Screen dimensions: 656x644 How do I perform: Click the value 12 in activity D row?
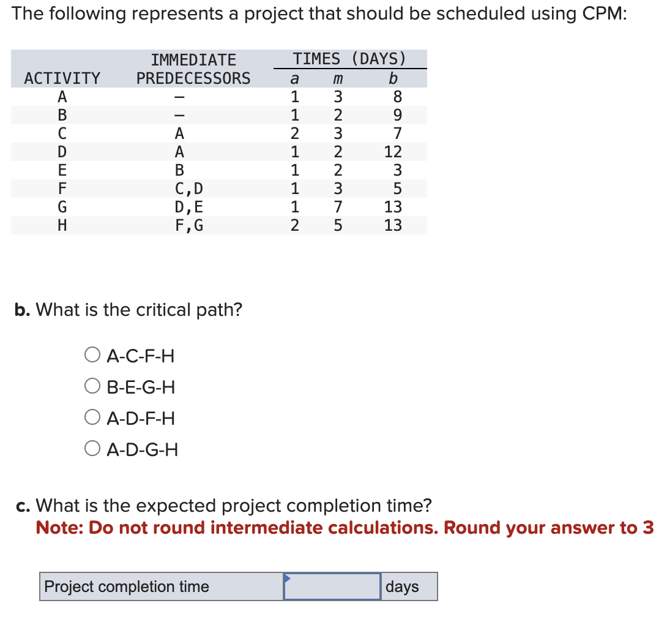pyautogui.click(x=393, y=152)
